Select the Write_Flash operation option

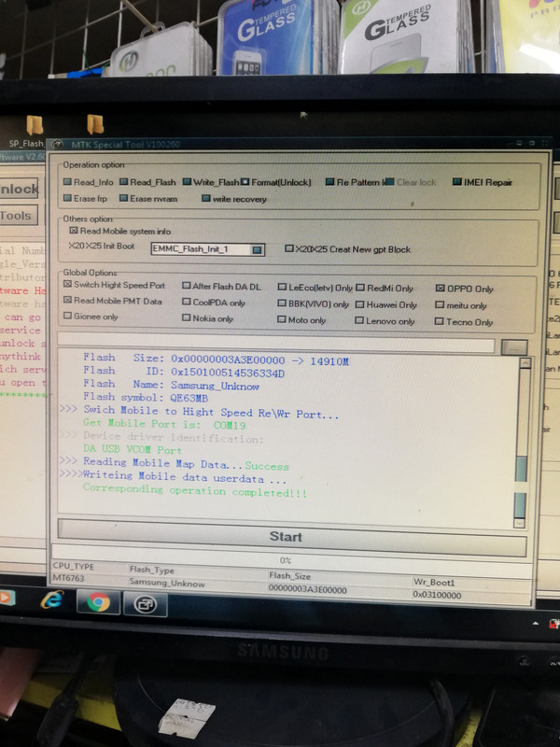188,182
